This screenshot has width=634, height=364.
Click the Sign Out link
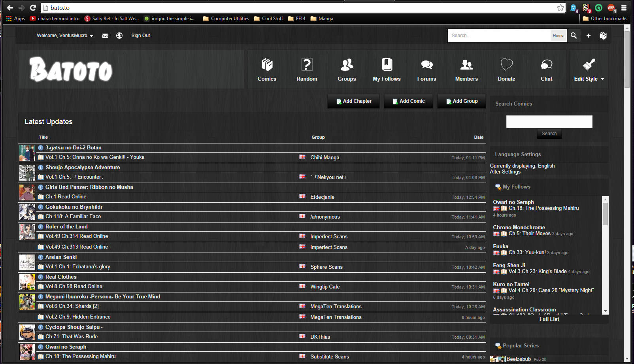tap(140, 36)
